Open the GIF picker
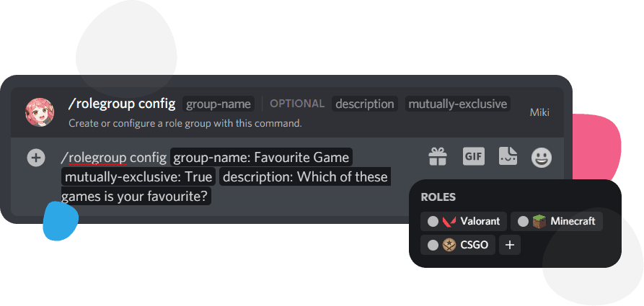The height and width of the screenshot is (306, 644). point(473,156)
